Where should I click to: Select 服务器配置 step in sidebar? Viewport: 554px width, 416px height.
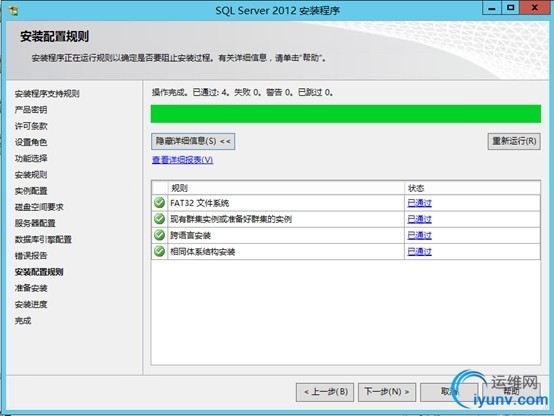pos(35,223)
